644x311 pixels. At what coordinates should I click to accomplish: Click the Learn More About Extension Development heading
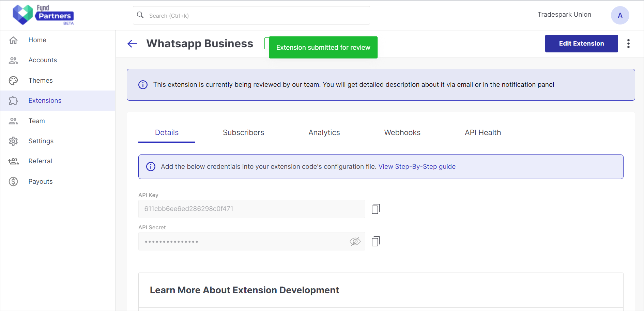pos(244,290)
